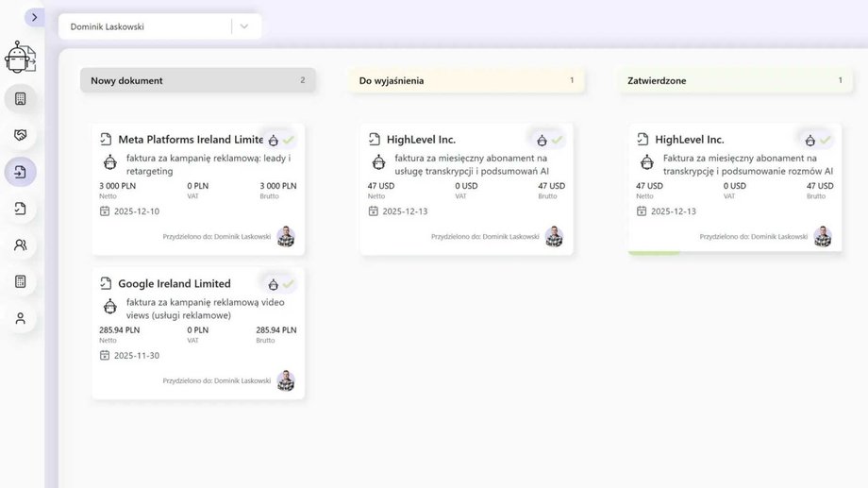868x488 pixels.
Task: Open the building/company sidebar icon
Action: (20, 98)
